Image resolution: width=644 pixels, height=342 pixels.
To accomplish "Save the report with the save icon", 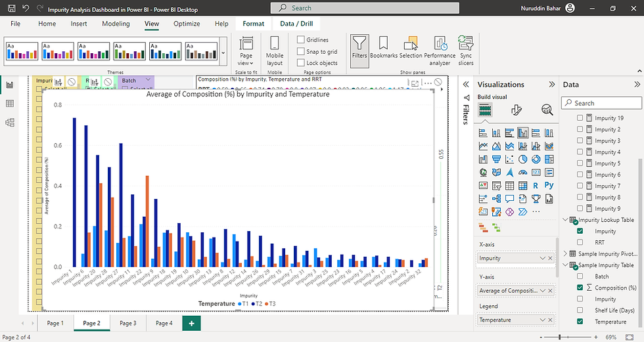I will 12,8.
